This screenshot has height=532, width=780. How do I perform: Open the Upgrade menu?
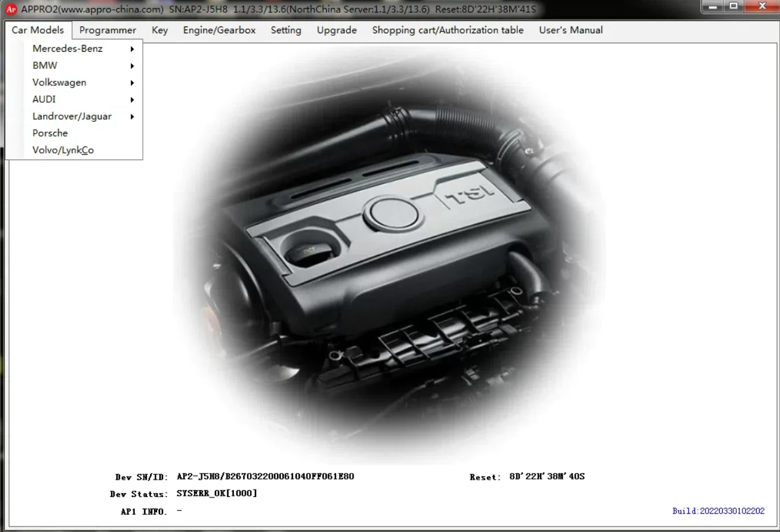click(x=337, y=30)
